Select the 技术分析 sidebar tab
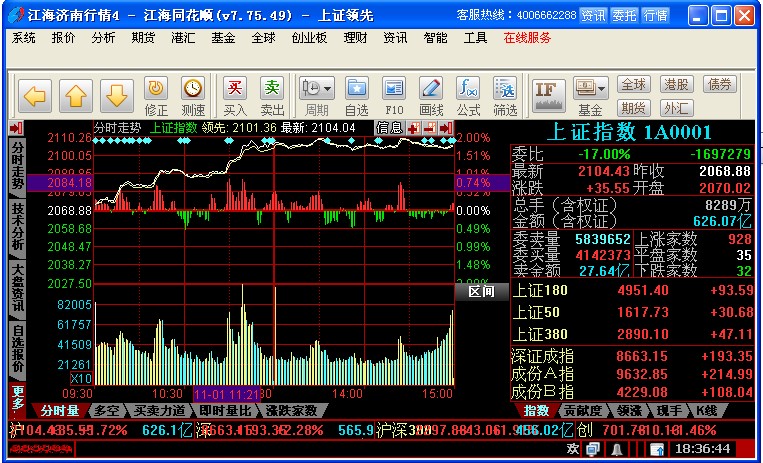The height and width of the screenshot is (463, 763). 18,226
